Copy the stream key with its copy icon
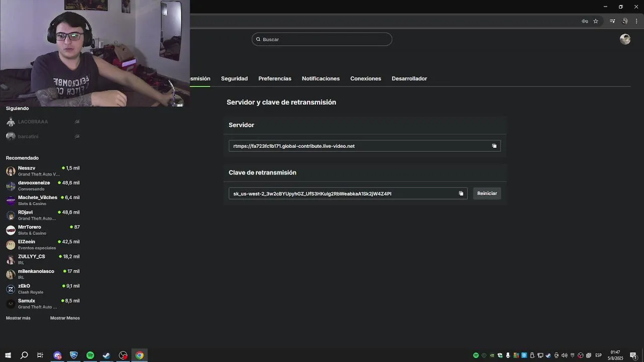 pyautogui.click(x=461, y=194)
